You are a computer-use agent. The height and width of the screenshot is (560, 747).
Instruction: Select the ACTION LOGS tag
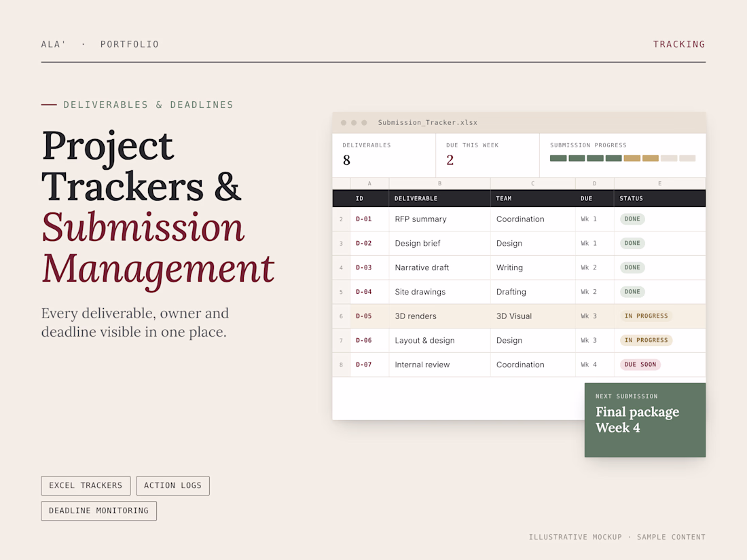(173, 485)
